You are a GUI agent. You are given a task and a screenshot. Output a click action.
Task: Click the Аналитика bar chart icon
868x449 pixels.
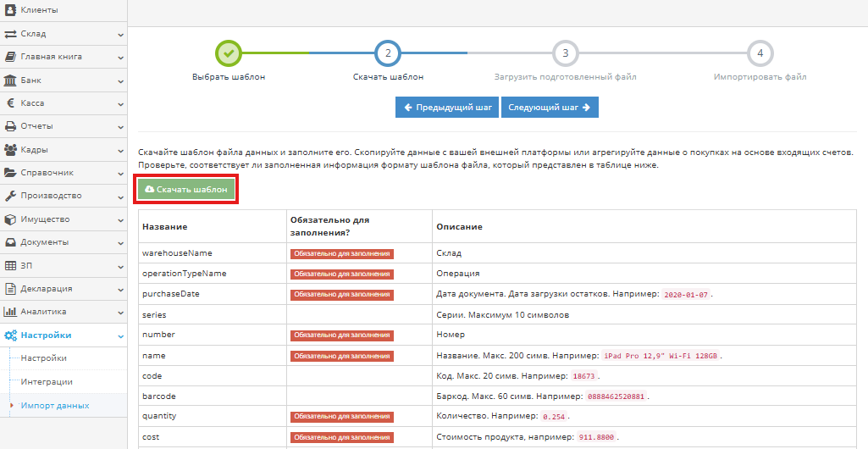point(11,312)
